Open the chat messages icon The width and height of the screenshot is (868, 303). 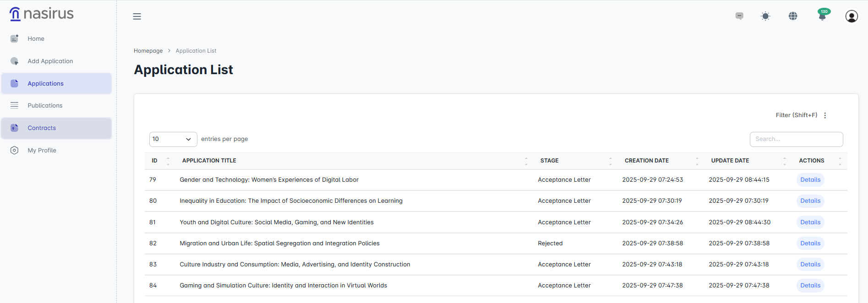(739, 16)
